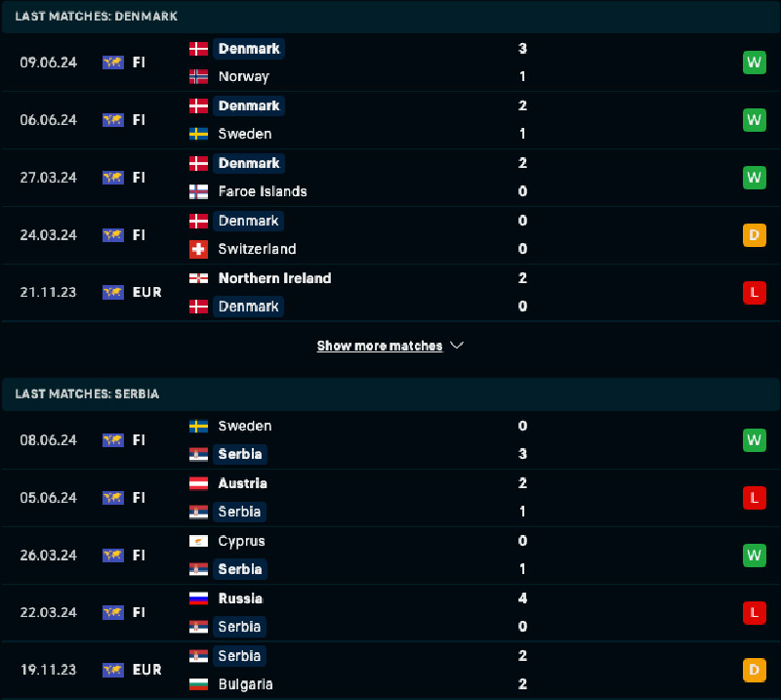This screenshot has height=700, width=781.
Task: Click the Russia flag icon
Action: (198, 598)
